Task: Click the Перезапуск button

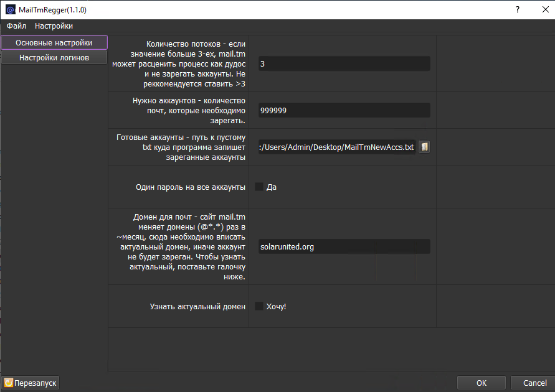Action: pos(30,383)
